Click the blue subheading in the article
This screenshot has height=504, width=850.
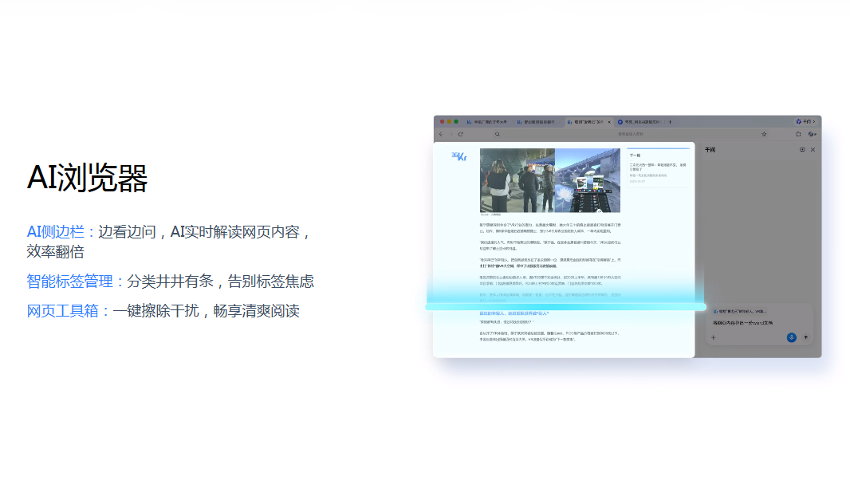[514, 313]
